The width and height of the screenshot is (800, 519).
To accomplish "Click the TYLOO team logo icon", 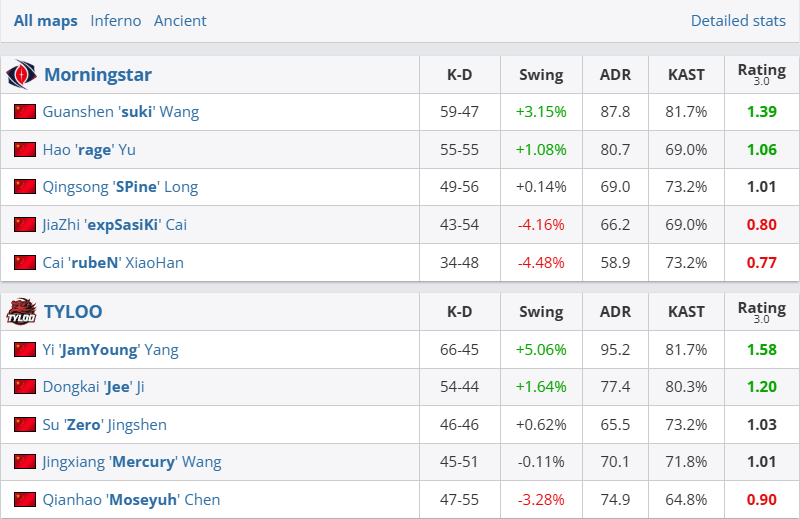I will pyautogui.click(x=22, y=312).
